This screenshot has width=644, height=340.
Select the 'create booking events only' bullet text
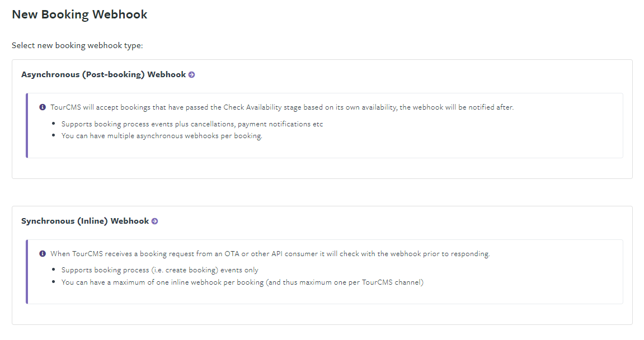(159, 270)
